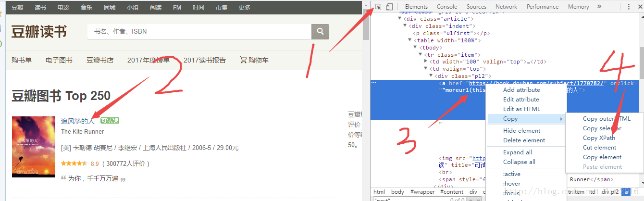Click the star rating for 追风筝的人
This screenshot has height=201, width=644.
pos(74,163)
